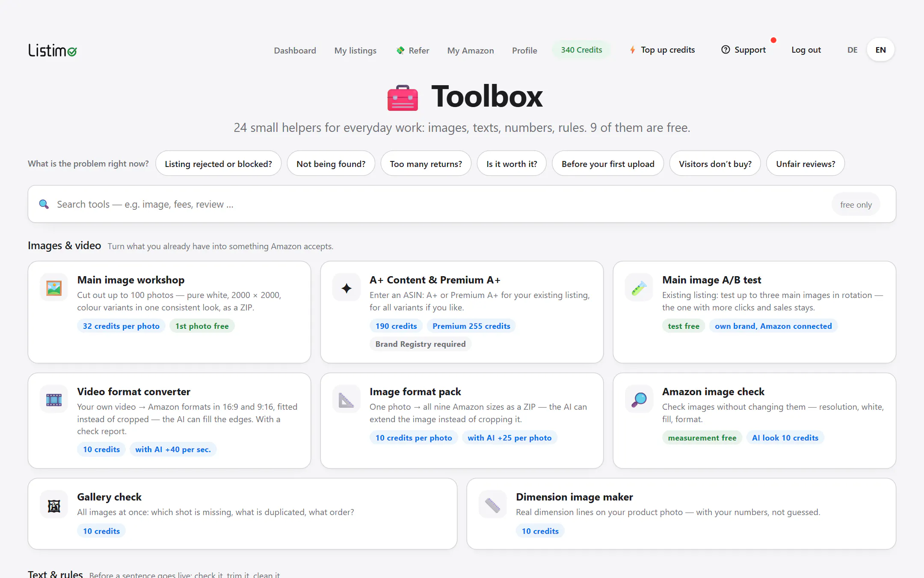924x578 pixels.
Task: Click the Gallery check framed picture icon
Action: [x=54, y=505]
